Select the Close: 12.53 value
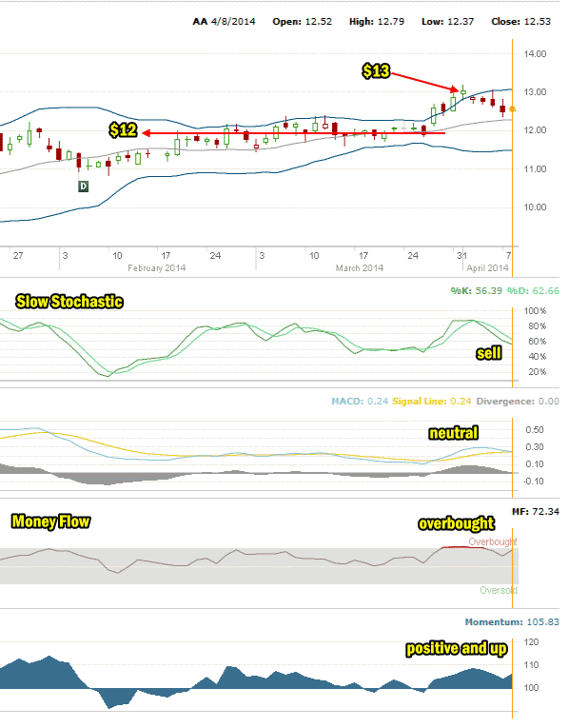Image resolution: width=569 pixels, height=728 pixels. [x=521, y=21]
